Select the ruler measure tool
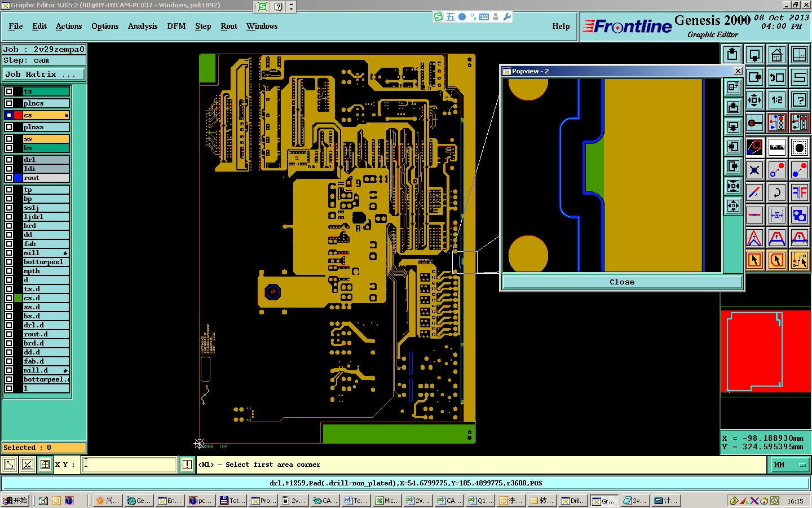The image size is (812, 508). (777, 147)
